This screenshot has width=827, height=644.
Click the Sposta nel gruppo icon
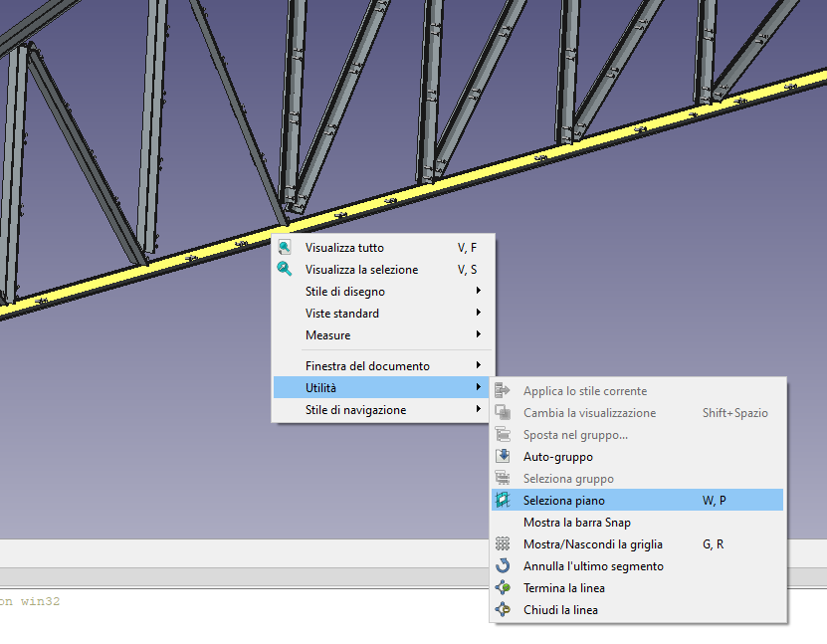pos(503,434)
